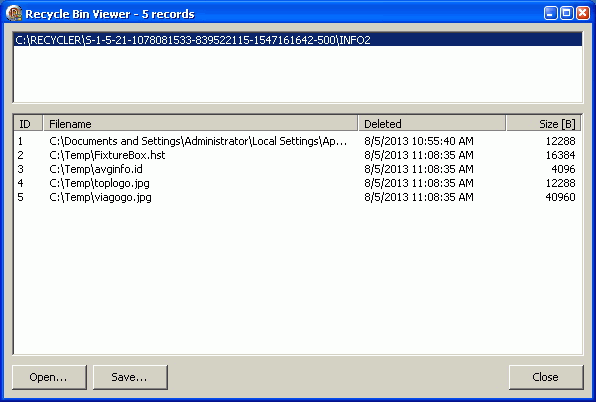Click the Save... button
The image size is (596, 402).
(130, 377)
